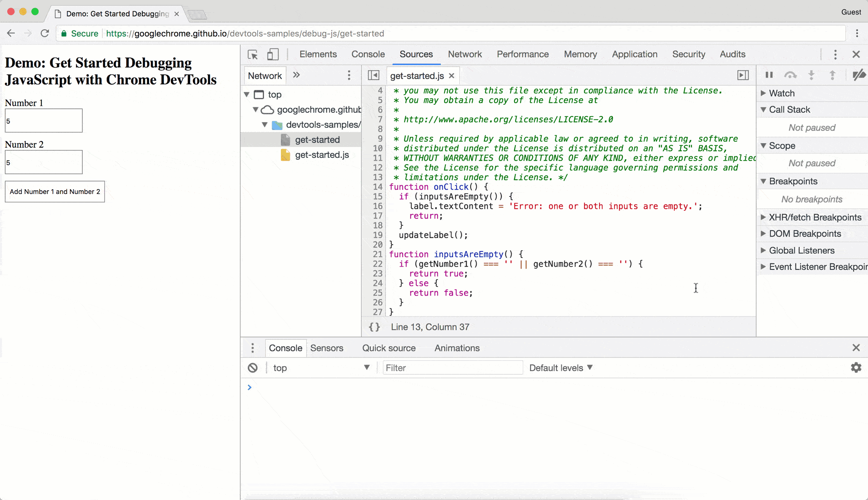Click the device toolbar toggle icon
Image resolution: width=868 pixels, height=500 pixels.
pos(272,54)
